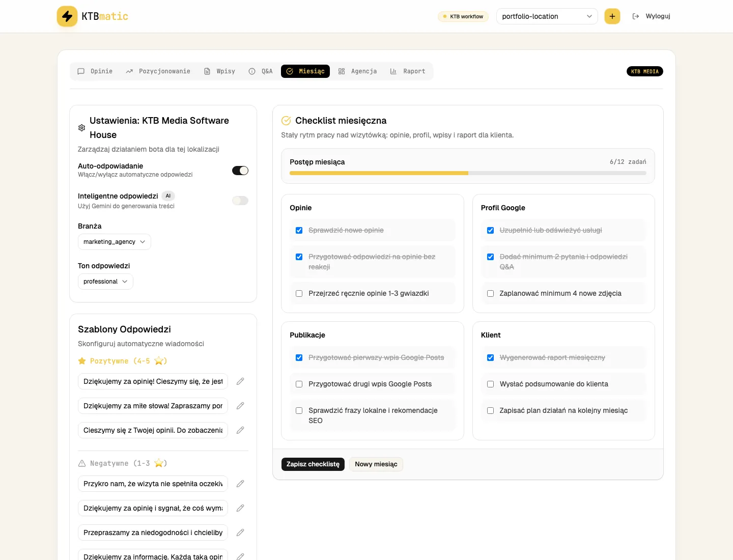
Task: Click the Wpisy document icon
Action: (x=207, y=71)
